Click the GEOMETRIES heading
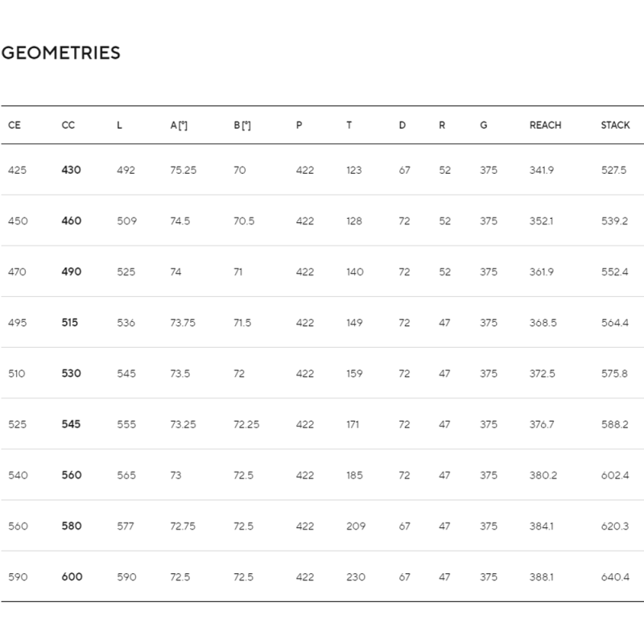This screenshot has width=644, height=644. point(61,53)
